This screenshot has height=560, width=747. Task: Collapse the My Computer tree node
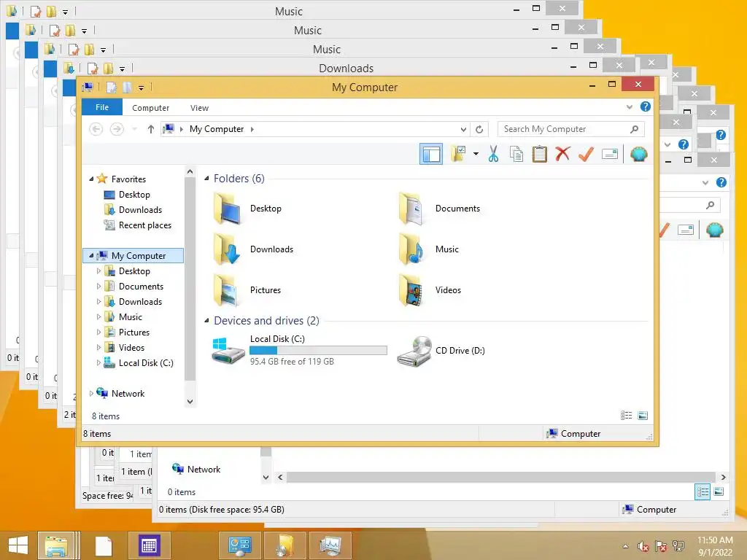(91, 256)
